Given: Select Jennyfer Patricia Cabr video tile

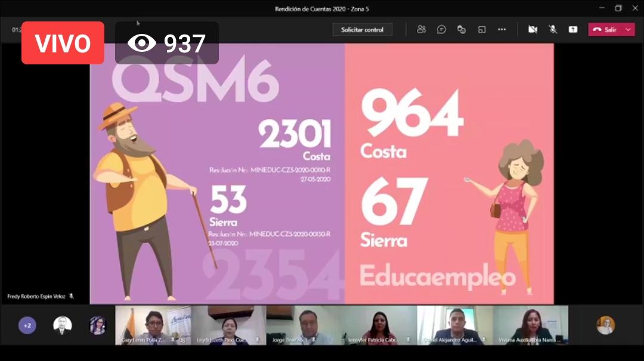Looking at the screenshot, I should click(379, 325).
